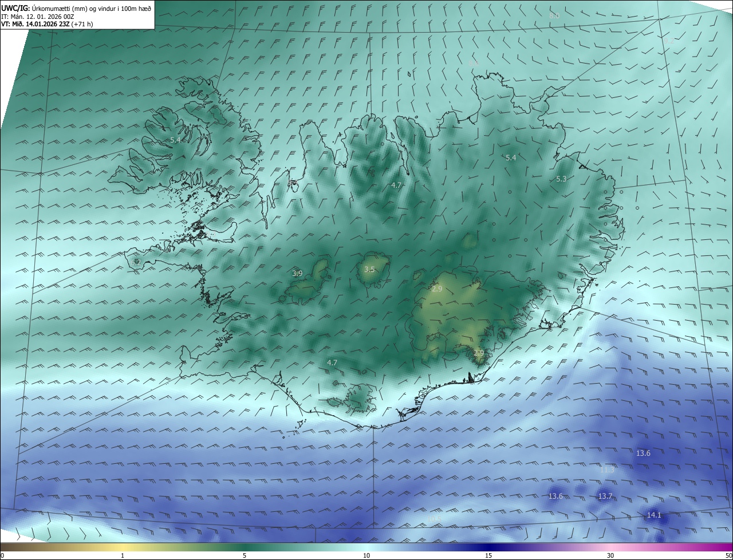Click the 4.7 value in south Iceland
The image size is (733, 560).
(x=332, y=362)
